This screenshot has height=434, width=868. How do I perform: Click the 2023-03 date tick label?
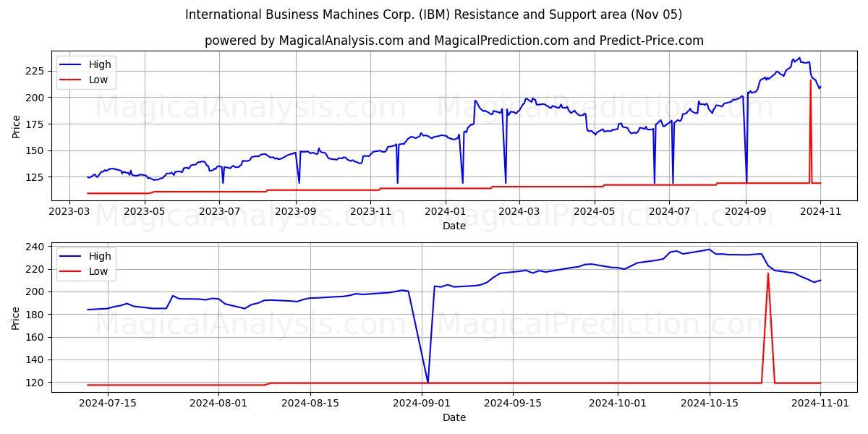(69, 212)
